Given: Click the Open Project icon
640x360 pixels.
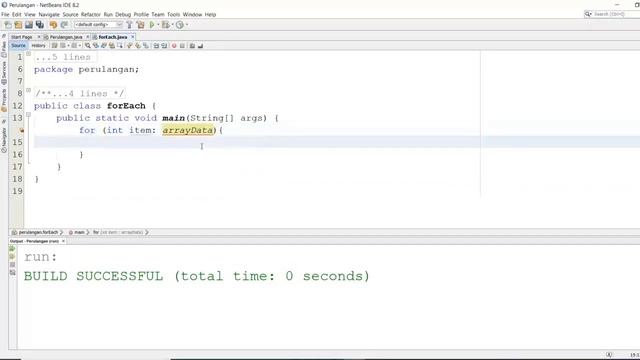Looking at the screenshot, I should [x=29, y=25].
